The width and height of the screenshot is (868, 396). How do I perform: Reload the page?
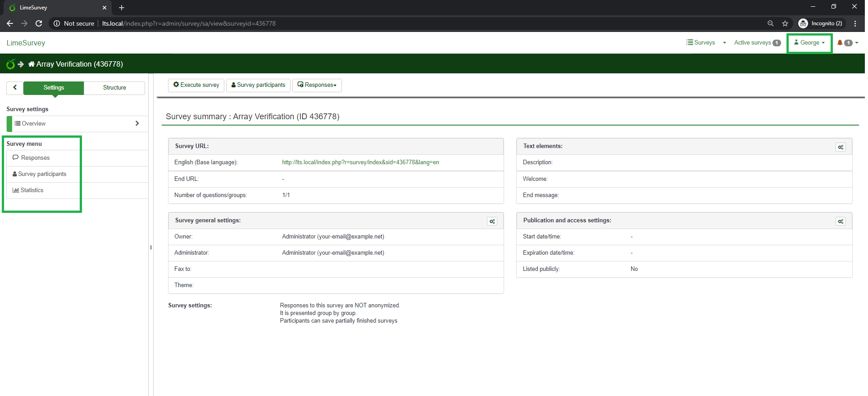[x=39, y=23]
